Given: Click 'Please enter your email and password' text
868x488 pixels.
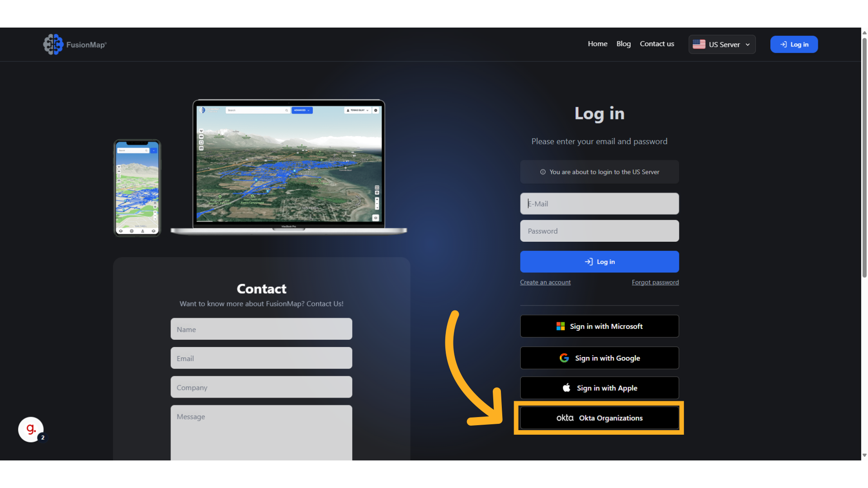Looking at the screenshot, I should 599,141.
